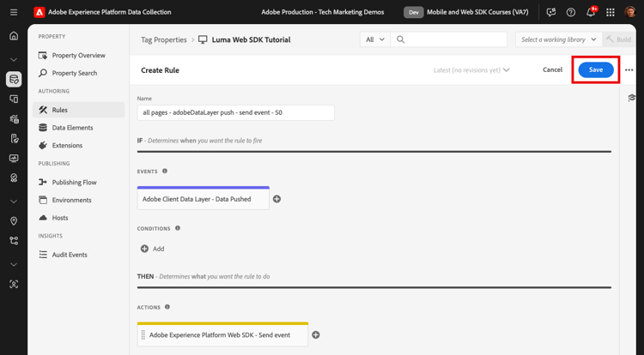Go to Data Elements in sidebar
The height and width of the screenshot is (355, 644).
pos(72,128)
